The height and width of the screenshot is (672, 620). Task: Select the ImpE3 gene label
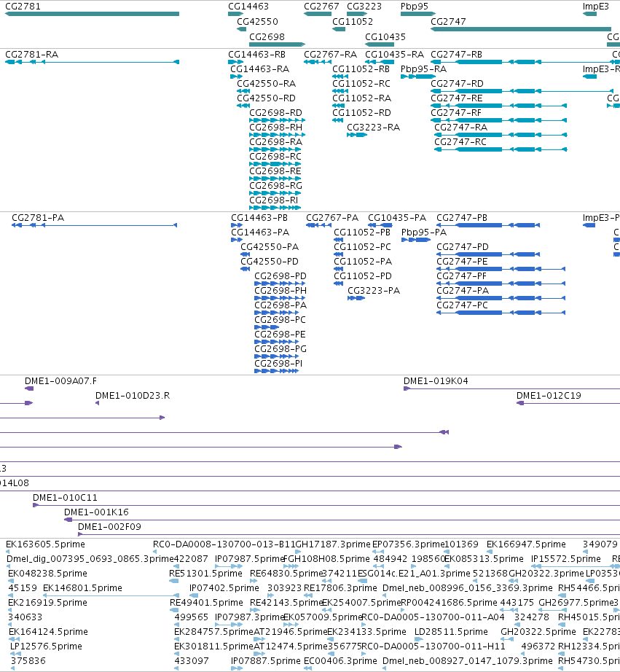tap(595, 7)
